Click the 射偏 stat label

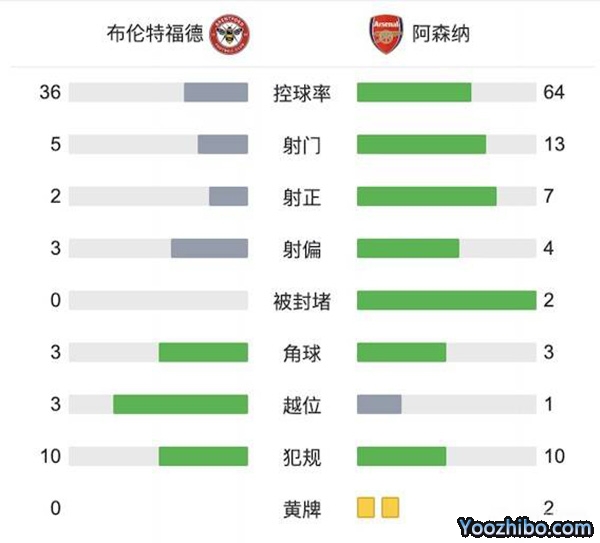click(302, 249)
